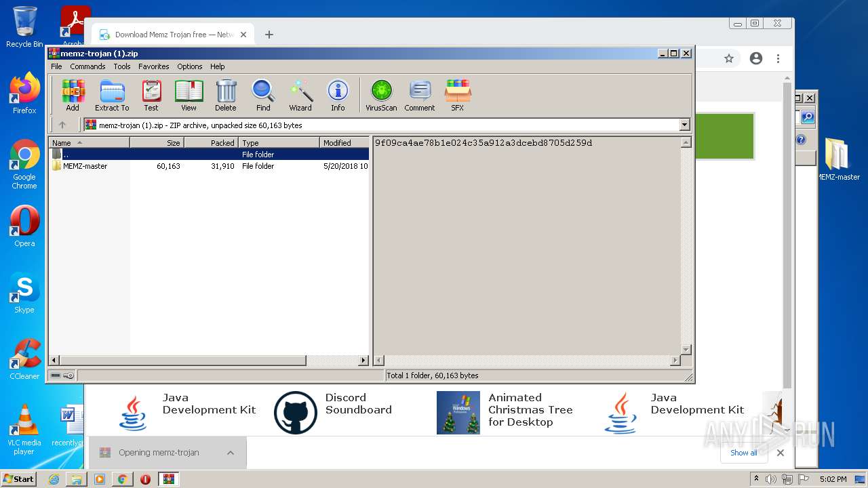Click the archive comment hash text
Screen dimensions: 868x488
click(484, 143)
